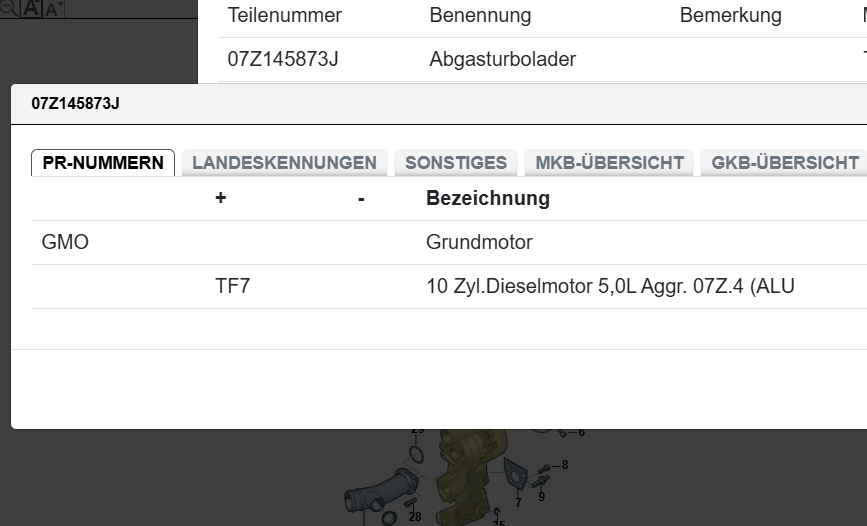
Task: Decrease text size with the small A icon
Action: [x=54, y=9]
